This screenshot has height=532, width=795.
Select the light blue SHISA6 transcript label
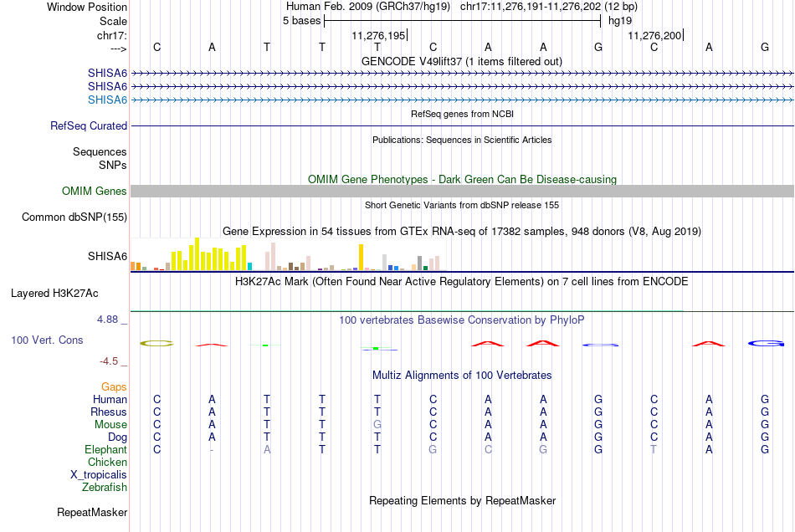pyautogui.click(x=107, y=100)
